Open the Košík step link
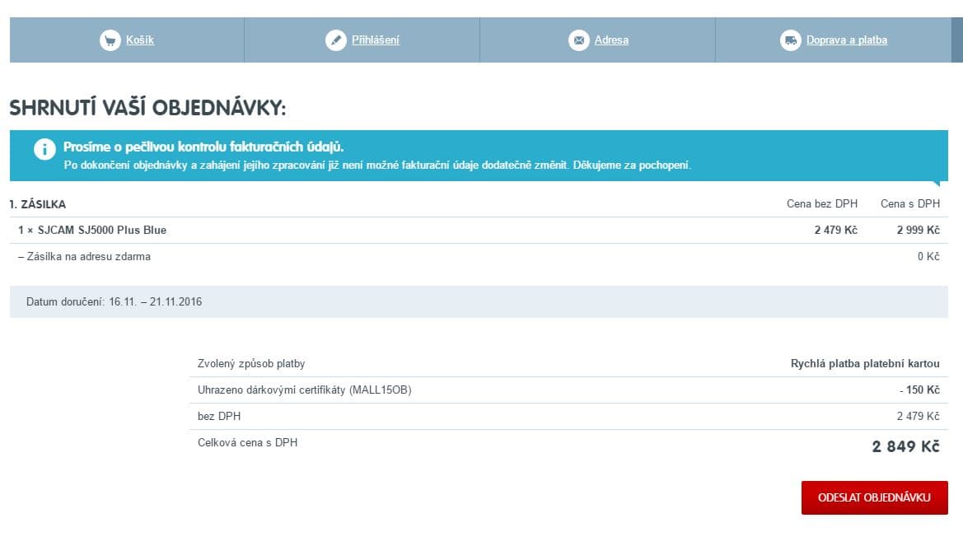 (140, 40)
